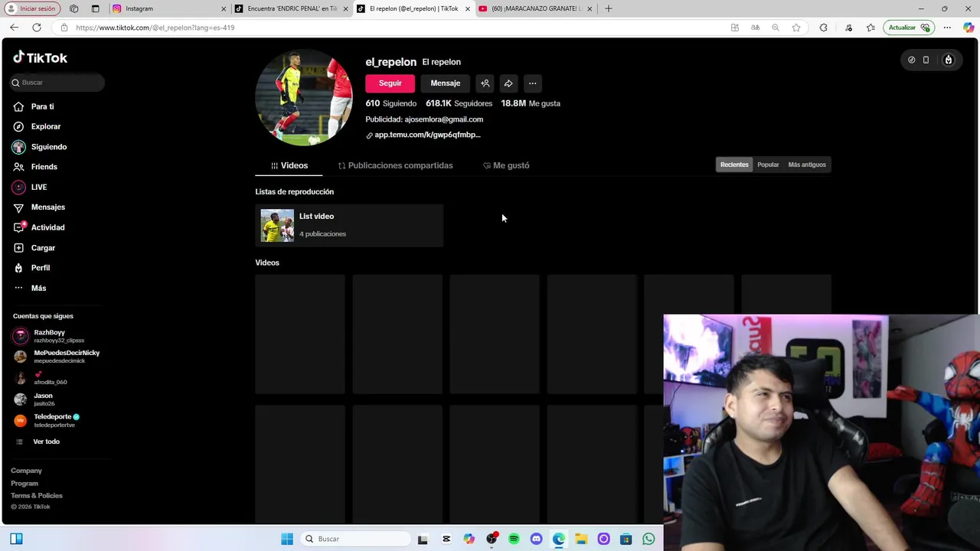980x551 pixels.
Task: Add page to favorites star icon
Action: [x=796, y=28]
